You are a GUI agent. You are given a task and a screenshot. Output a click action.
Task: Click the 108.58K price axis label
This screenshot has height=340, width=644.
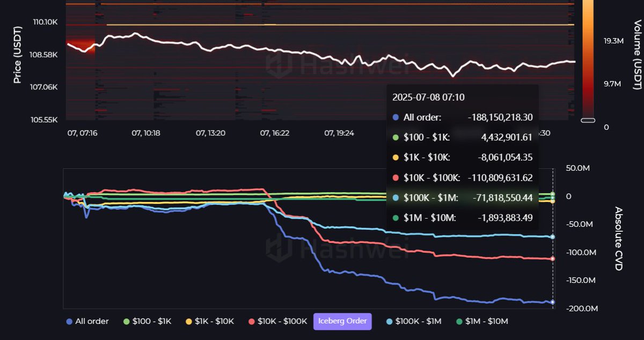[x=45, y=55]
